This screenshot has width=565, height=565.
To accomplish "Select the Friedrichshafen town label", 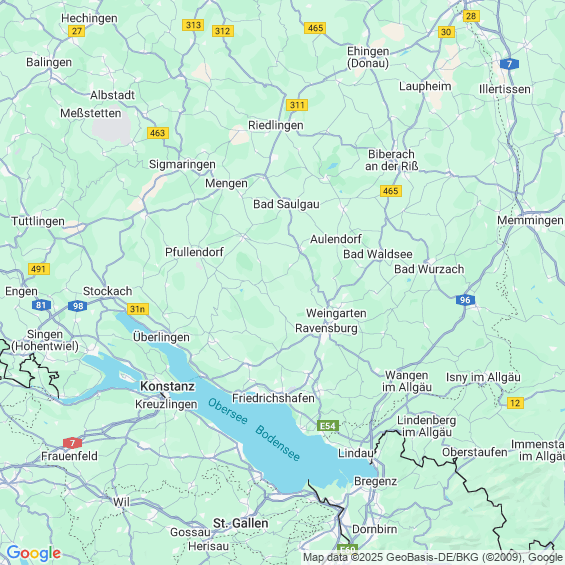I will (x=273, y=398).
